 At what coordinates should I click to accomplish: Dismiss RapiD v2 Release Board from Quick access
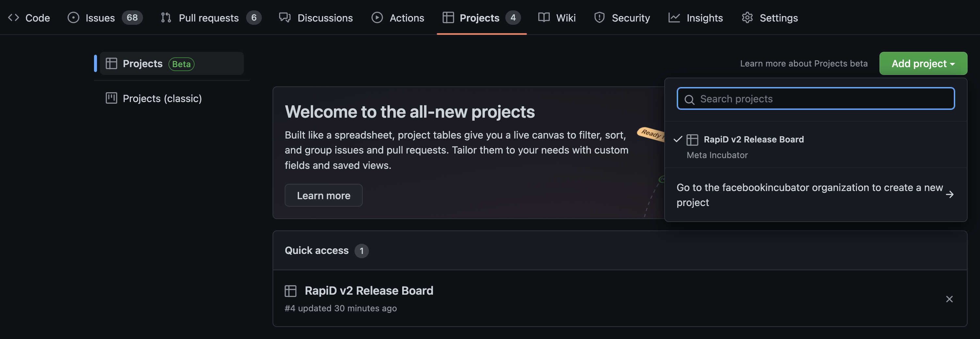[949, 299]
